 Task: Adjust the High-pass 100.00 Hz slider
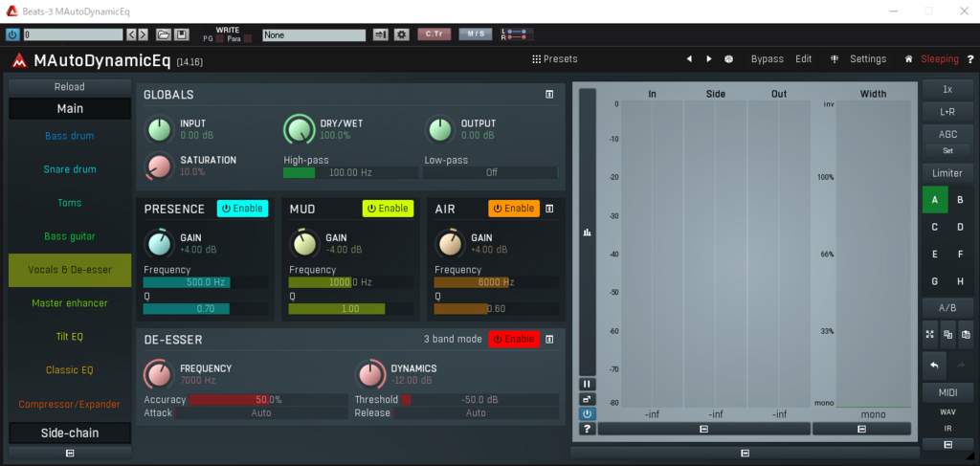(x=350, y=172)
